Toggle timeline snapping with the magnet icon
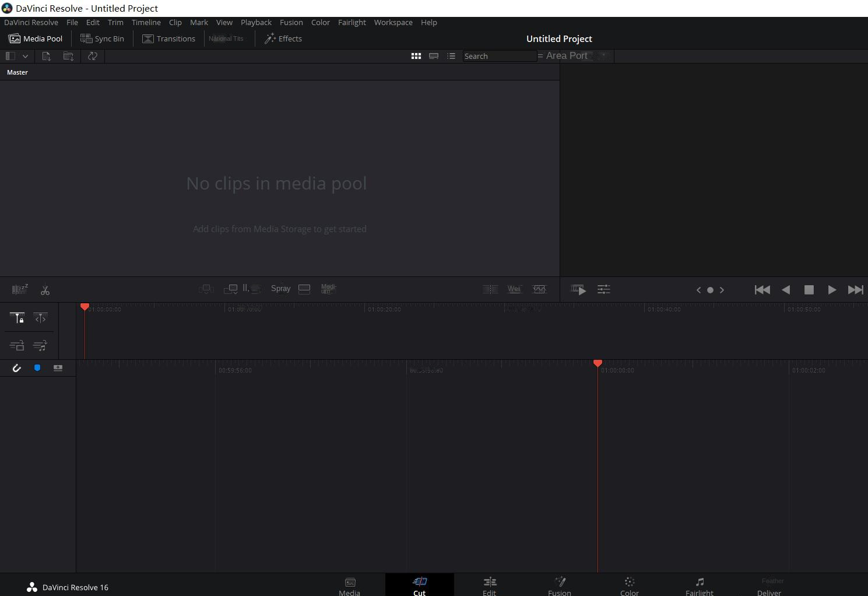The width and height of the screenshot is (868, 596). coord(16,368)
